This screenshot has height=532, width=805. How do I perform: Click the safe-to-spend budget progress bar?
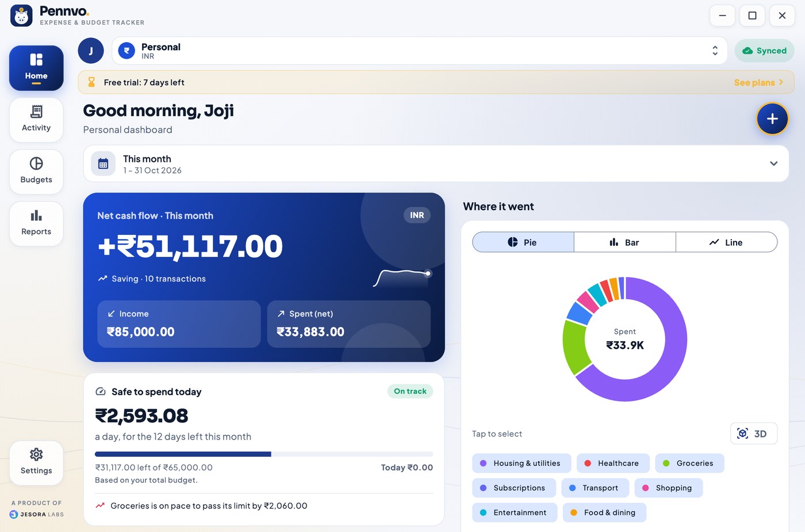tap(264, 454)
